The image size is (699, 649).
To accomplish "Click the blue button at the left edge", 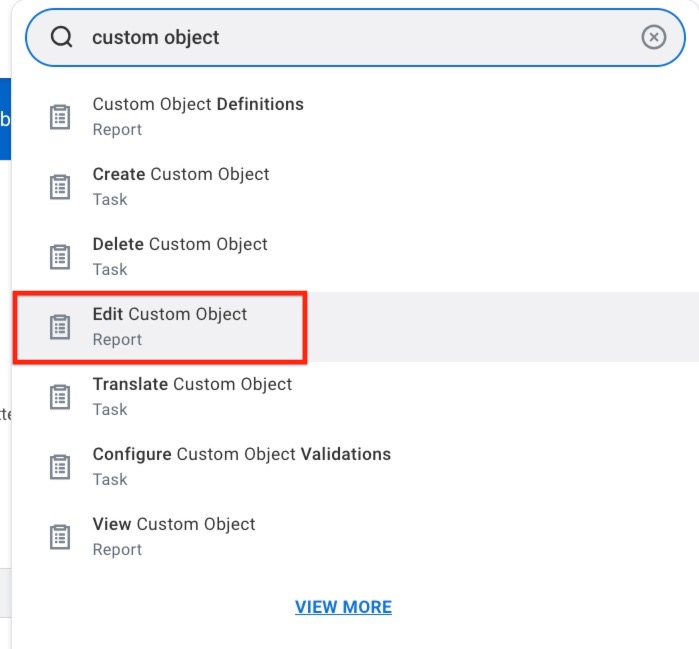I will (x=5, y=119).
